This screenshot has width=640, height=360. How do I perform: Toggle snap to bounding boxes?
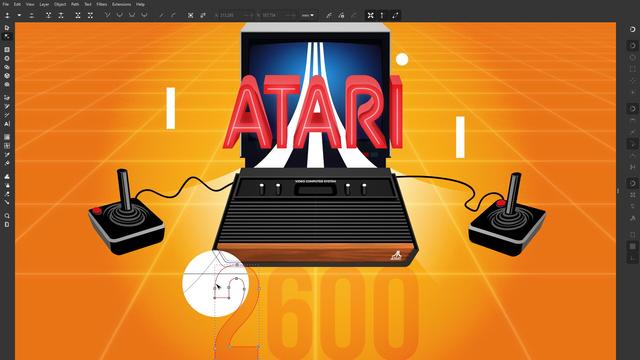(x=632, y=46)
